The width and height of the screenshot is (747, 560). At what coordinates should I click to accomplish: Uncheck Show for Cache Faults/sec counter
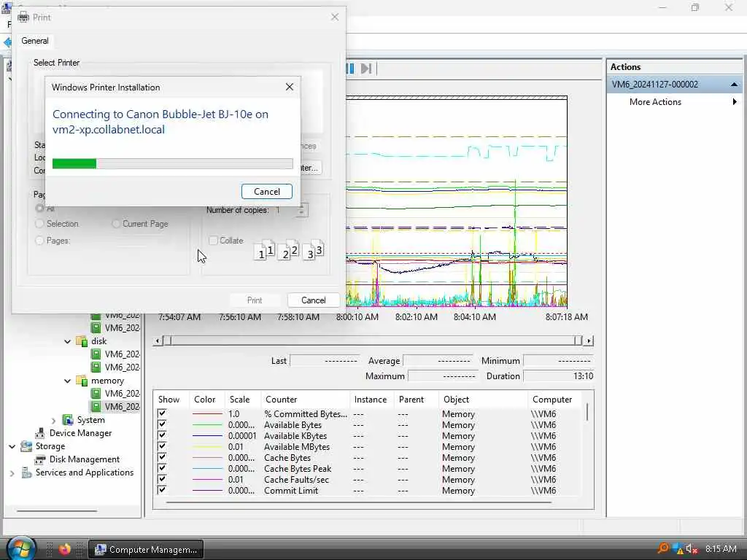[x=162, y=479]
